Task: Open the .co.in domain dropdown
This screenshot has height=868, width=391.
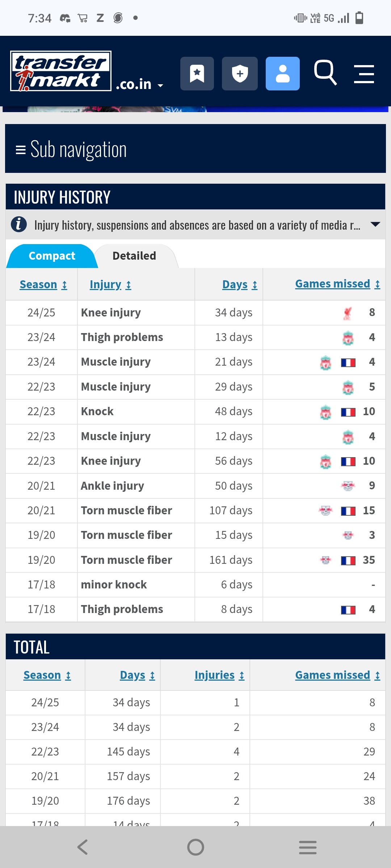Action: (140, 85)
